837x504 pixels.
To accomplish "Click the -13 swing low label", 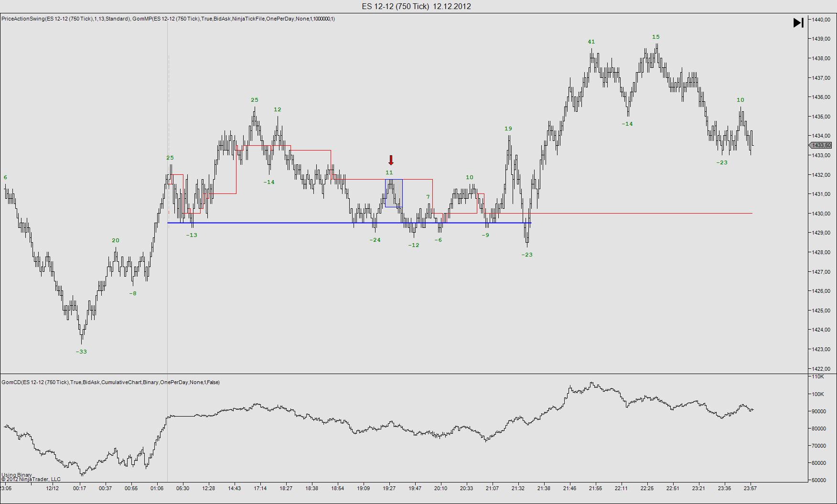I will click(192, 235).
